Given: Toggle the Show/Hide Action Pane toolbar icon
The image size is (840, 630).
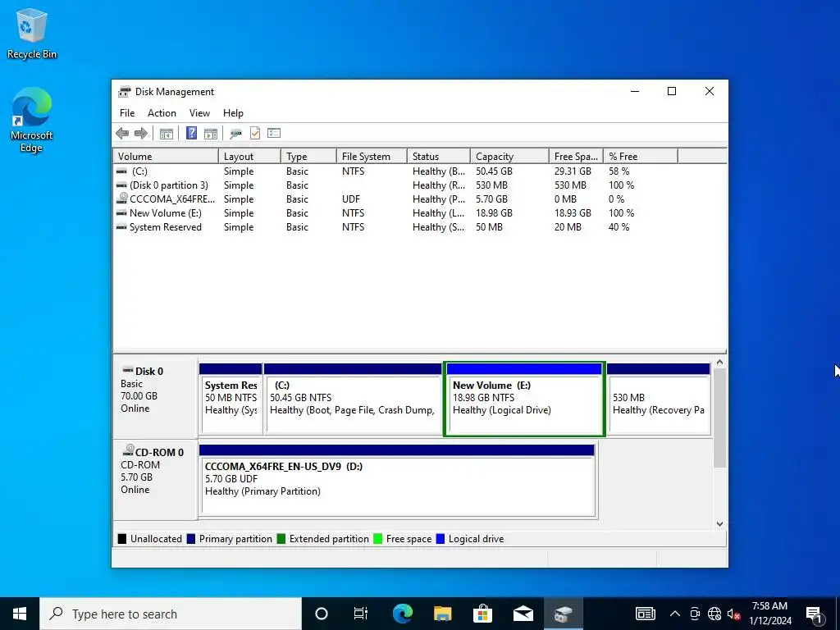Looking at the screenshot, I should pos(211,134).
